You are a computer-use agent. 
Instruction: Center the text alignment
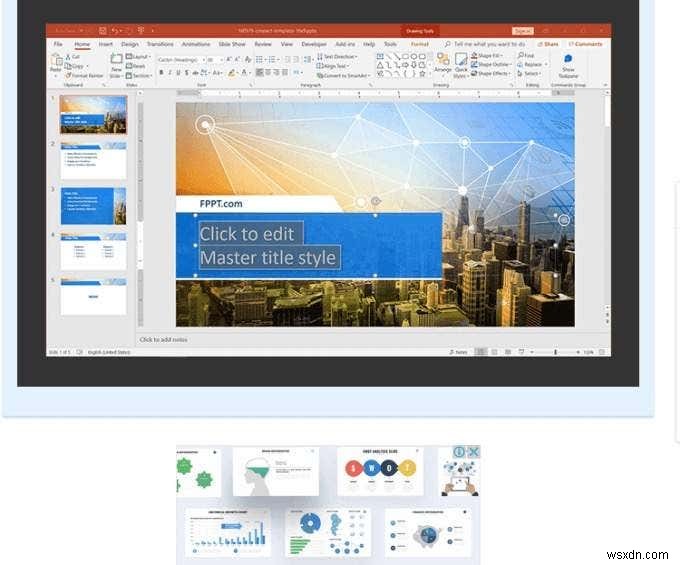(268, 72)
